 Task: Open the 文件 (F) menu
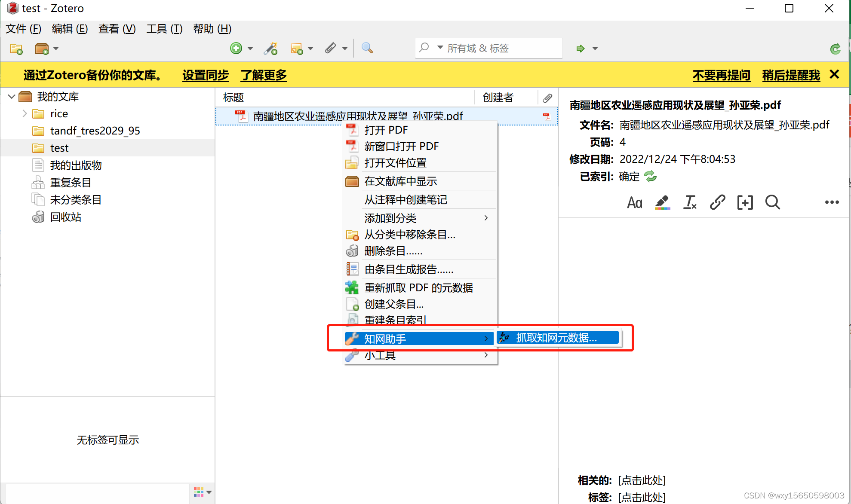point(24,29)
